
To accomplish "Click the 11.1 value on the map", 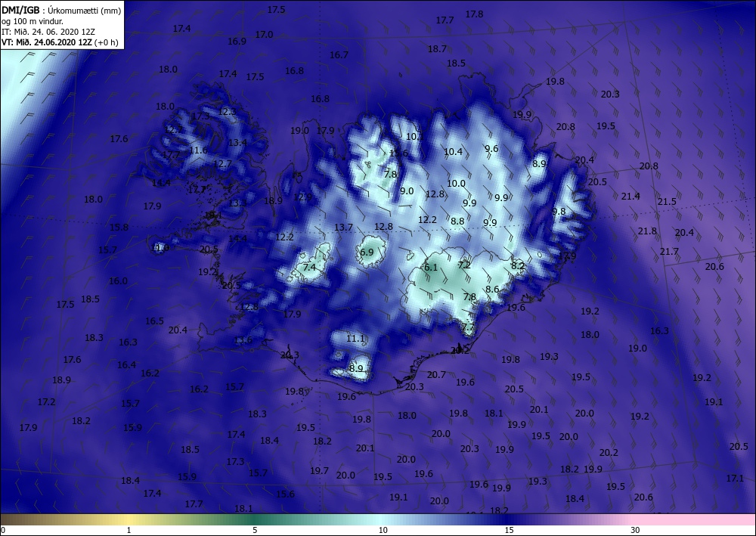I will click(x=355, y=339).
